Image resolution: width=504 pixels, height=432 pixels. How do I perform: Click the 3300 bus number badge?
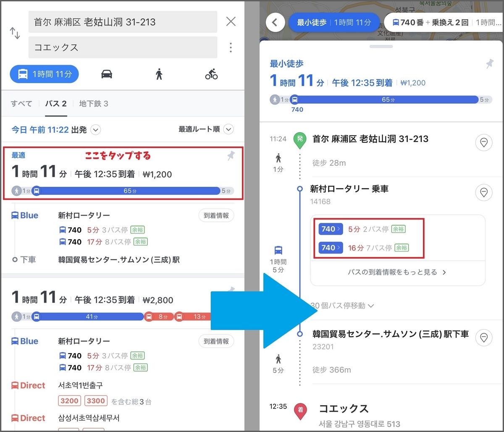[x=96, y=401]
